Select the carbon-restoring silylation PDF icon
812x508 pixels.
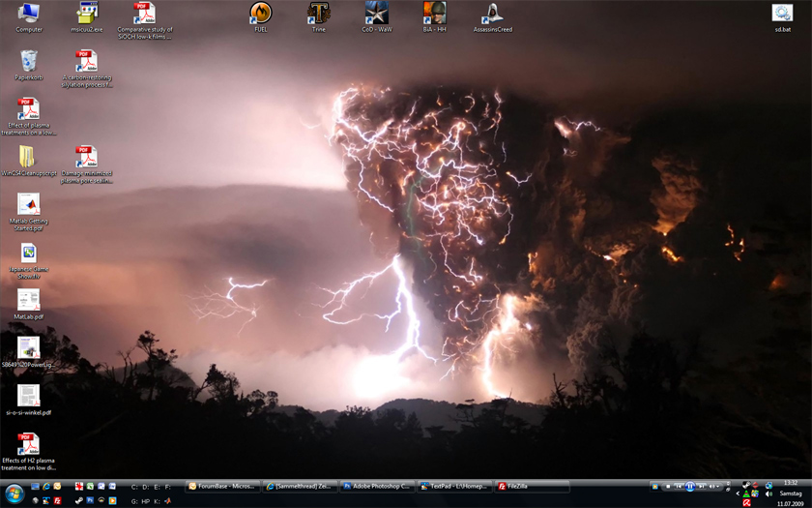(86, 69)
